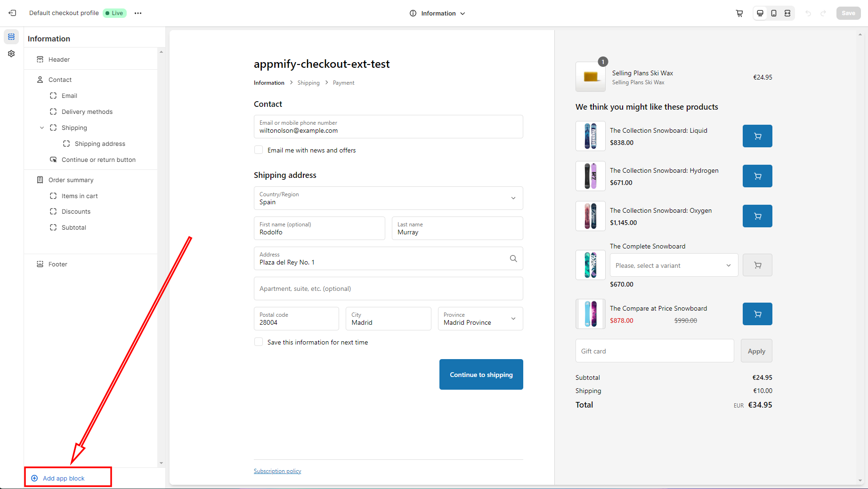Switch to desktop preview
This screenshot has width=868, height=489.
pos(760,13)
